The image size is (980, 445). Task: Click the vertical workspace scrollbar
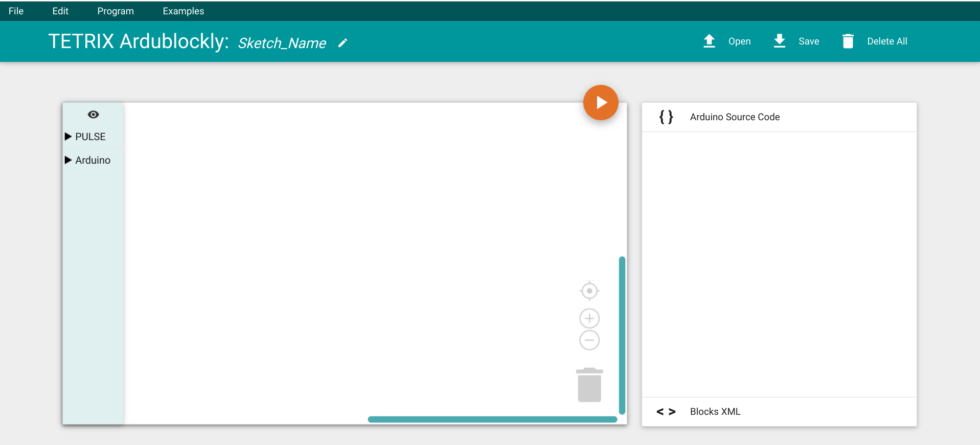[622, 335]
